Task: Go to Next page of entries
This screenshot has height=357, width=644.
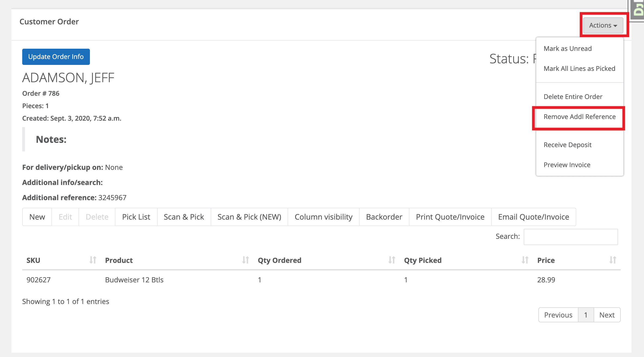Action: click(x=607, y=315)
